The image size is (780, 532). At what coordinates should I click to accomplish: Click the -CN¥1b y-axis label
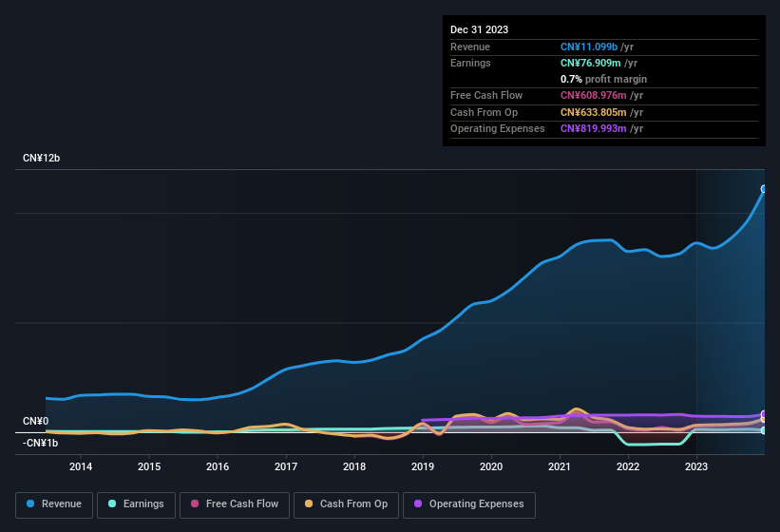40,443
